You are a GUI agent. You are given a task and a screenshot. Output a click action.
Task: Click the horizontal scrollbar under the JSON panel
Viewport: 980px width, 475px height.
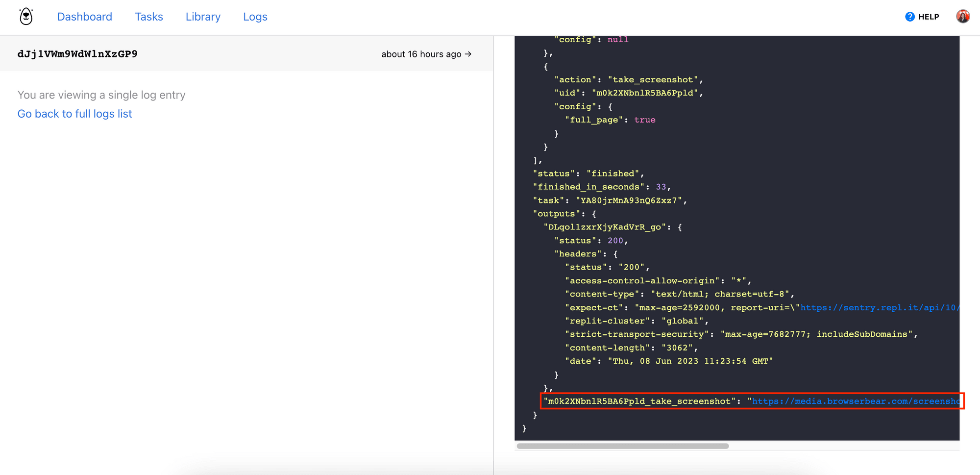(x=622, y=446)
